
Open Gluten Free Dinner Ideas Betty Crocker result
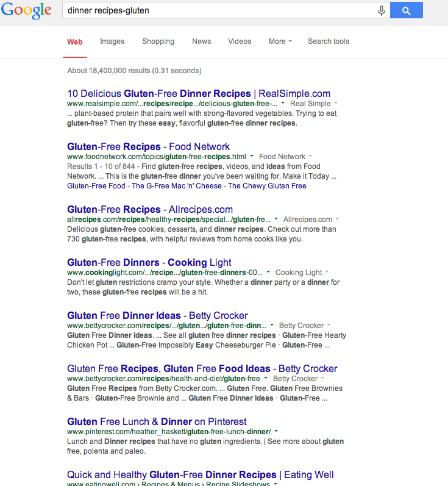[157, 315]
